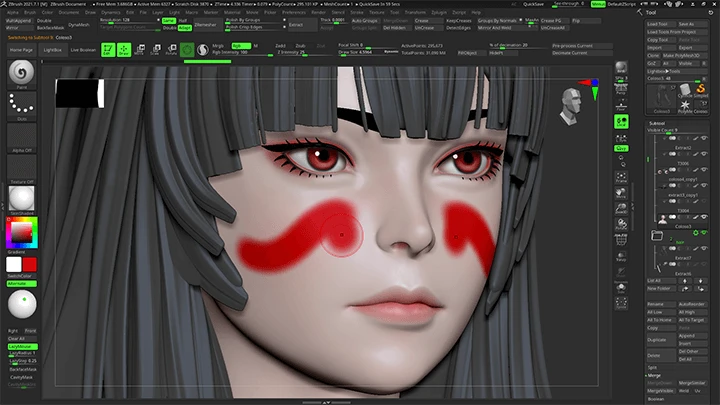This screenshot has height=405, width=720.
Task: Click the Solo mode icon
Action: pos(621,288)
